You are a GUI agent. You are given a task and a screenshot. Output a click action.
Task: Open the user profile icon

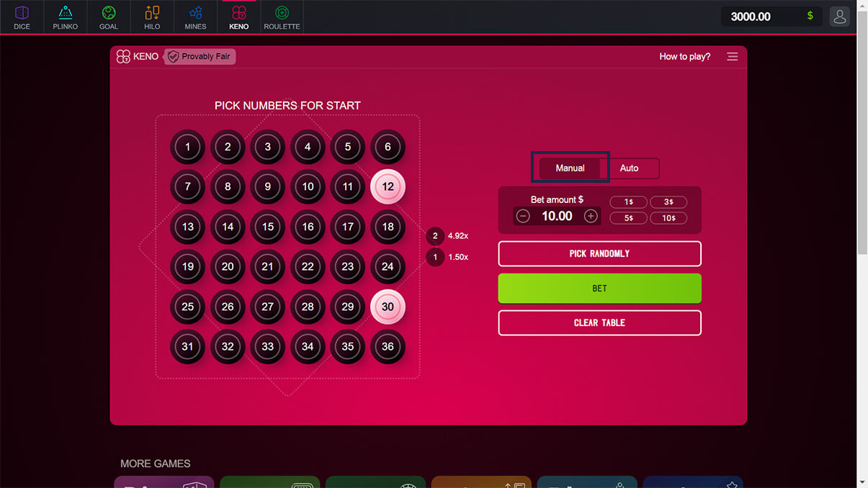click(839, 17)
